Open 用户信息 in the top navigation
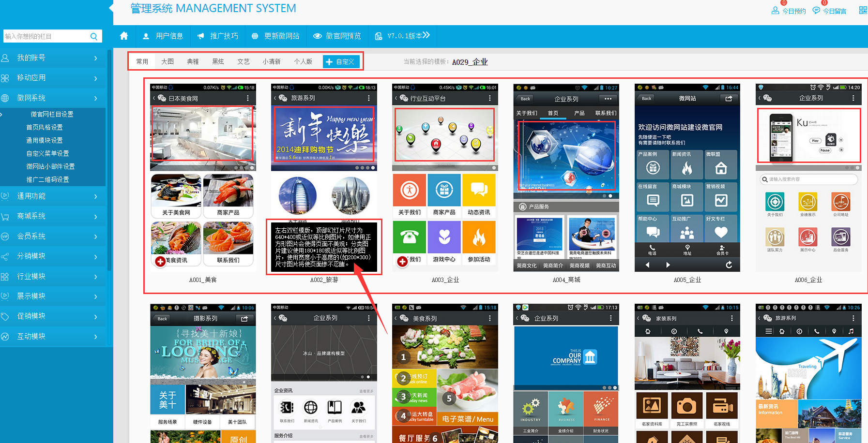This screenshot has width=868, height=443. point(163,36)
